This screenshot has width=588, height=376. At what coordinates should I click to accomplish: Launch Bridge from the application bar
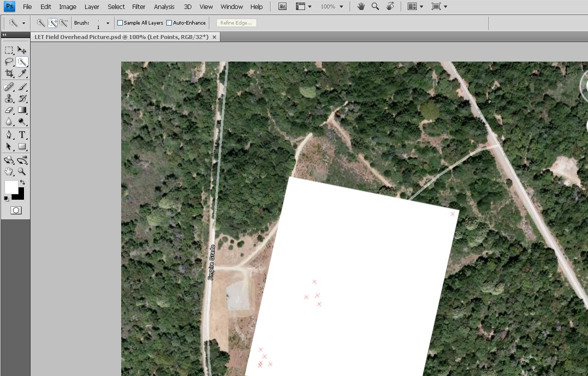282,7
